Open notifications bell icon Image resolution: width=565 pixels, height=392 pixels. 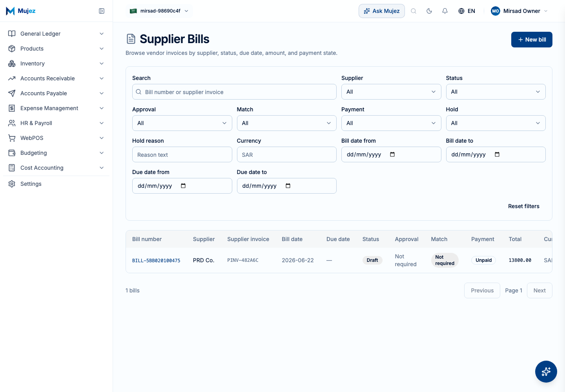point(445,11)
